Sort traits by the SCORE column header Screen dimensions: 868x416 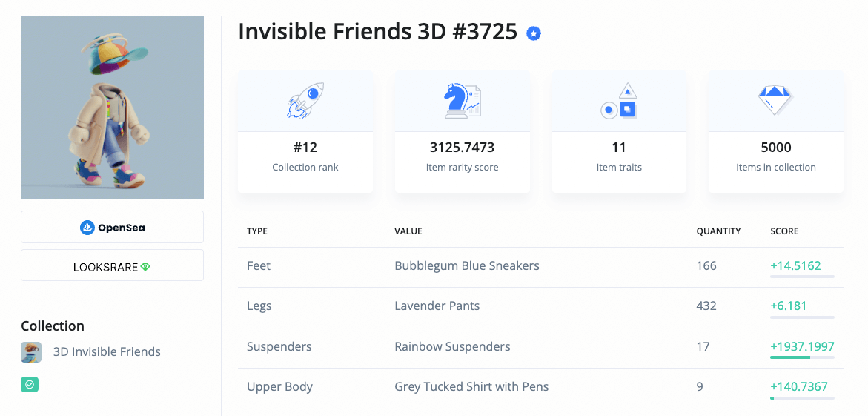coord(784,231)
